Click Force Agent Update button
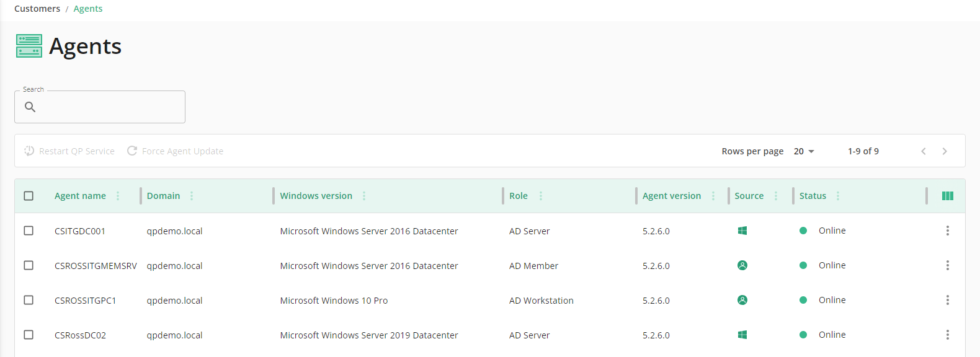The image size is (980, 357). coord(175,151)
